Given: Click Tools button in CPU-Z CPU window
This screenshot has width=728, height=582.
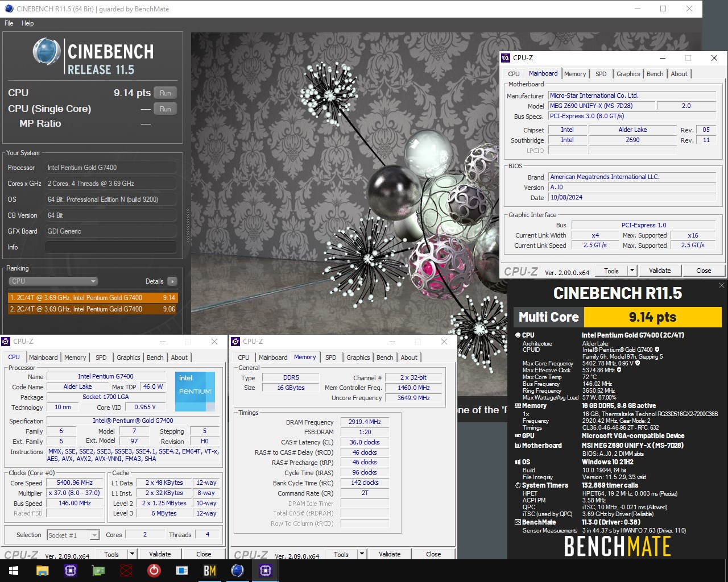Looking at the screenshot, I should click(111, 554).
